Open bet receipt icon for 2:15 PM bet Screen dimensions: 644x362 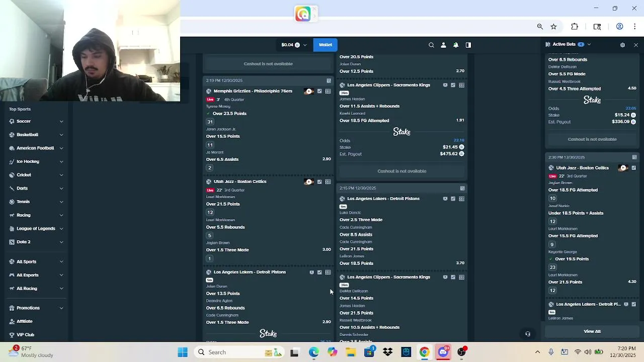pyautogui.click(x=462, y=188)
